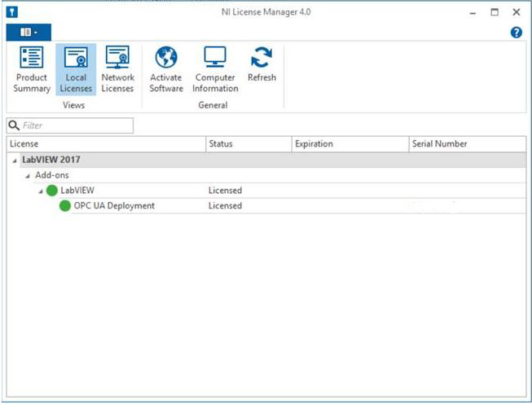Open Computer Information dialog

[x=215, y=69]
